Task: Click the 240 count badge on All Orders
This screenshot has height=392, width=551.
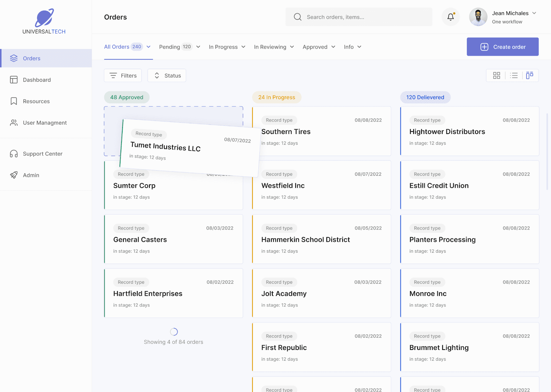Action: 137,47
